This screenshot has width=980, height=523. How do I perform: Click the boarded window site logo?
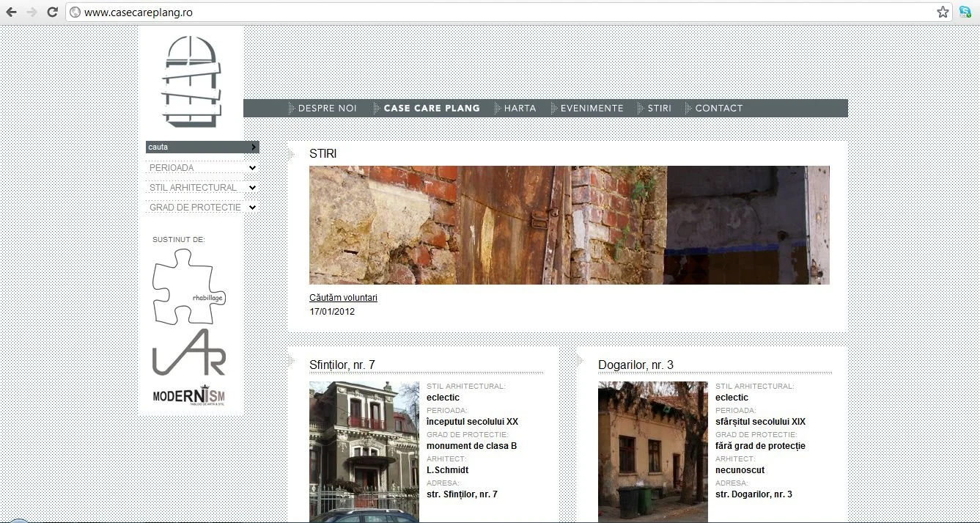point(191,81)
